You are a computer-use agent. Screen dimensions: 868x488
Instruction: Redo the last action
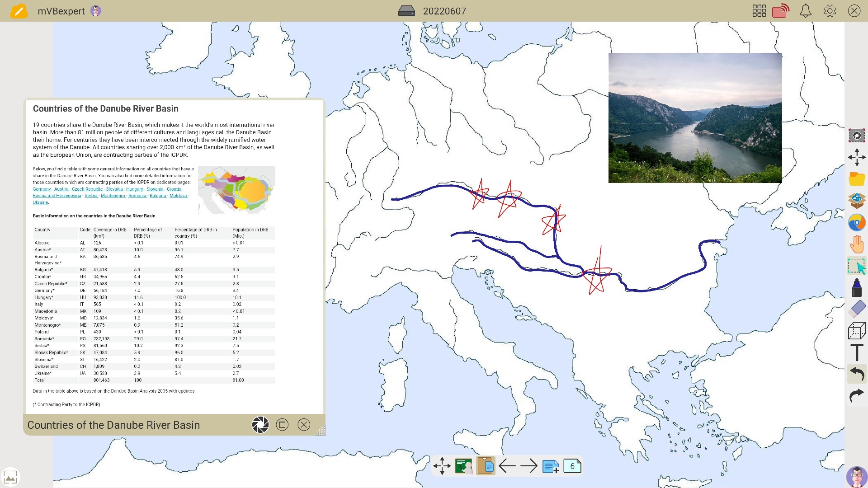coord(857,396)
